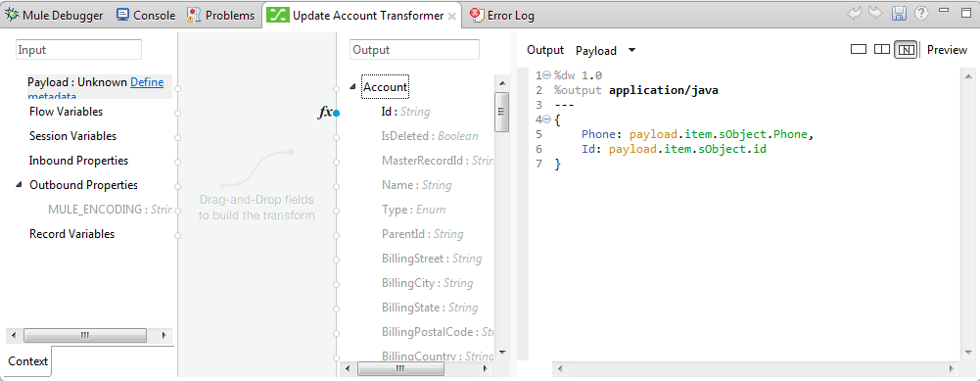The image size is (980, 381).
Task: Click code line with payload.item.sObject.id
Action: pyautogui.click(x=674, y=149)
